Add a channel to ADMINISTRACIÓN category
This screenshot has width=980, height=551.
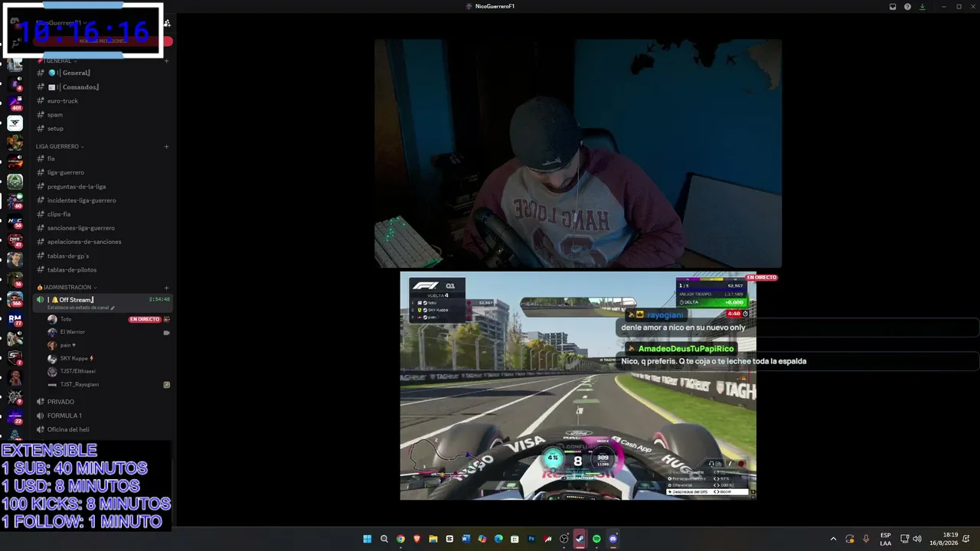(x=166, y=287)
